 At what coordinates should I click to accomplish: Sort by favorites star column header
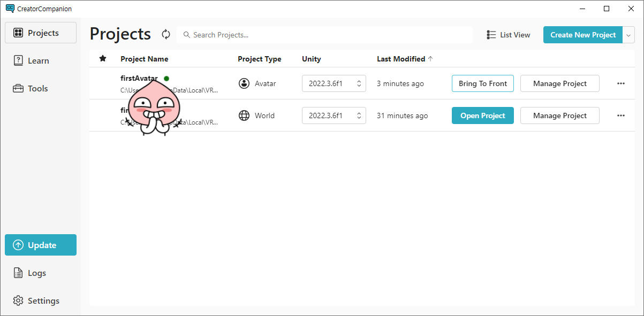click(x=103, y=59)
